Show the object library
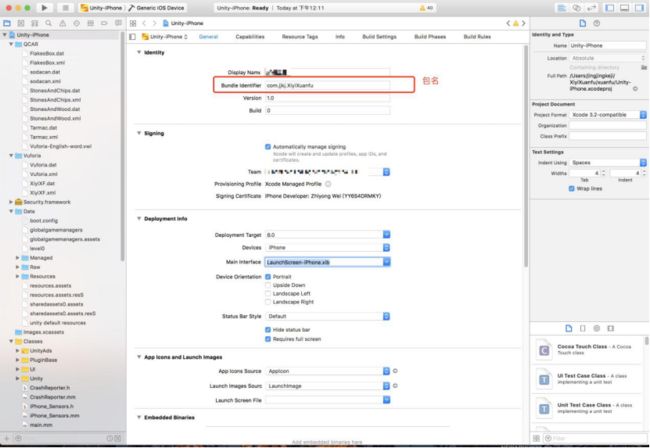 (597, 328)
